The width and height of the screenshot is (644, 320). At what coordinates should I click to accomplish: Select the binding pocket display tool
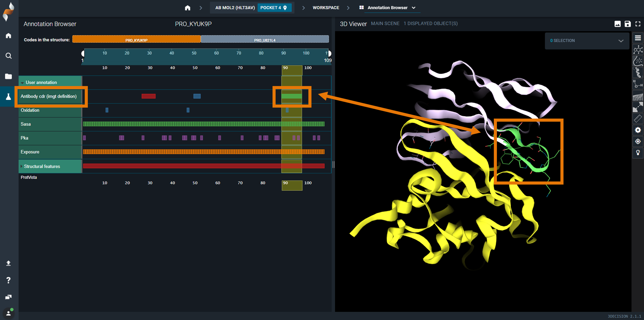click(638, 61)
